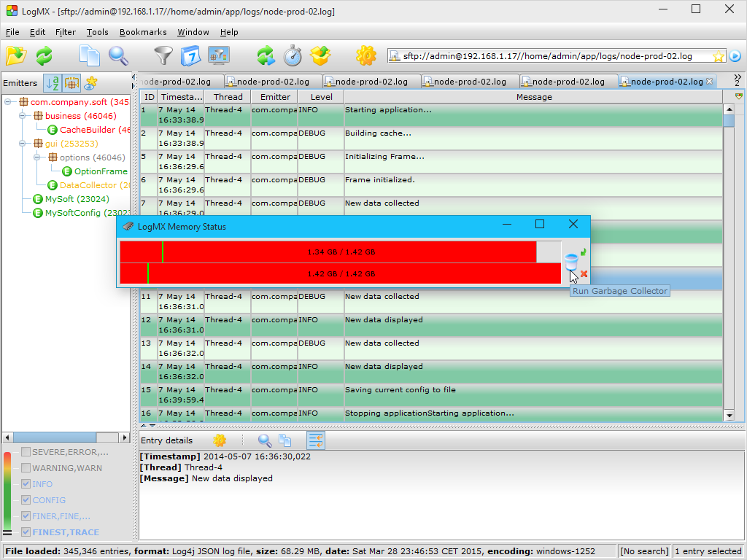747x560 pixels.
Task: Run Garbage Collector with trash bin icon
Action: click(570, 262)
